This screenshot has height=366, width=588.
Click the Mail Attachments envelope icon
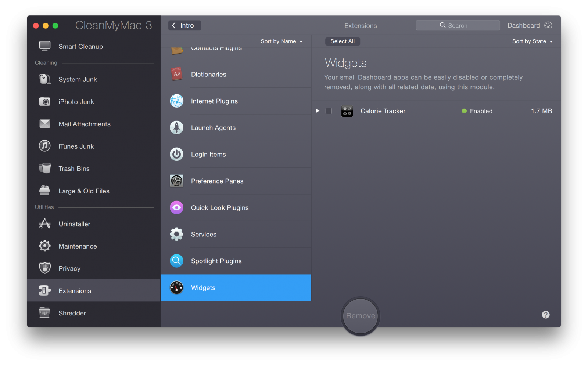[45, 124]
